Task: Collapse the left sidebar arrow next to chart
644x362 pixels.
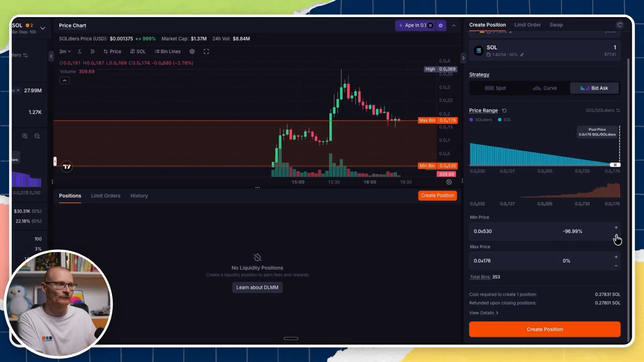Action: click(x=51, y=56)
